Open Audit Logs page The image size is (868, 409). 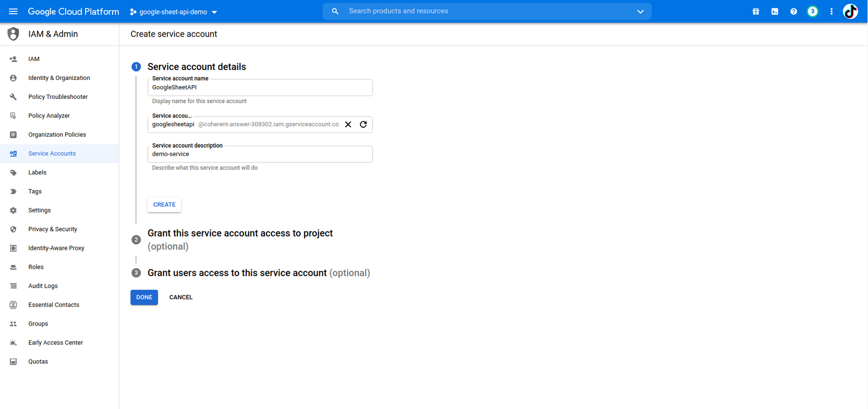[59, 286]
